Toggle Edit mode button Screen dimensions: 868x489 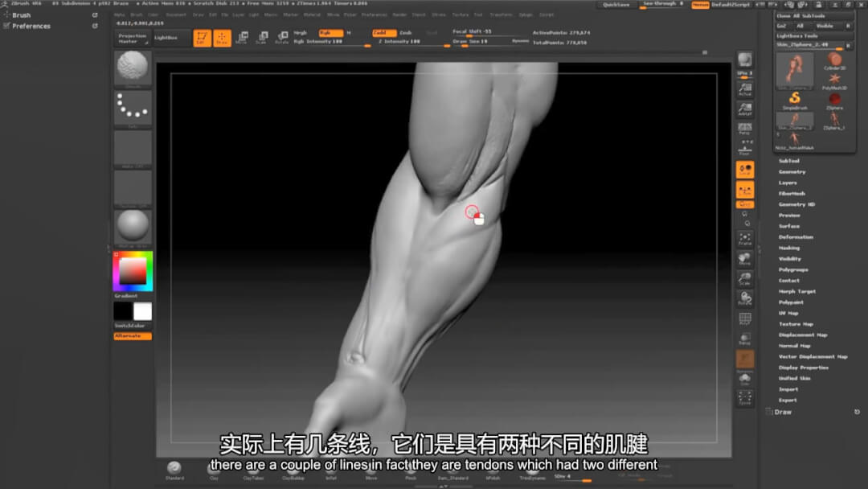[202, 38]
